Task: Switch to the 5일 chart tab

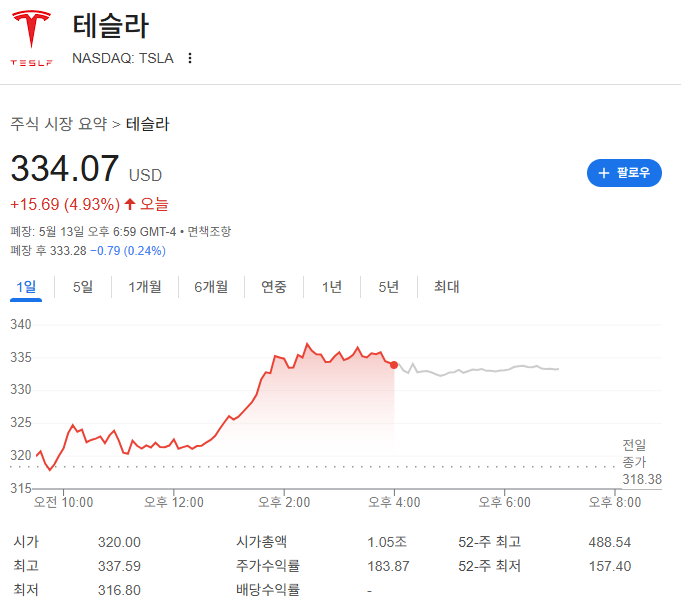Action: click(x=83, y=287)
